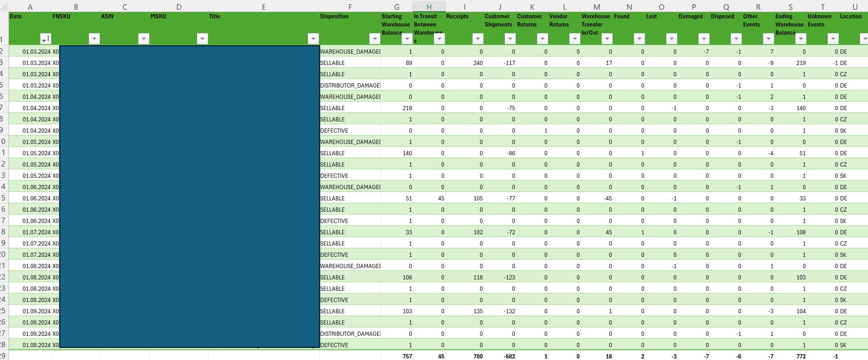Select the Customer Shipments cell showing -123

[x=500, y=277]
